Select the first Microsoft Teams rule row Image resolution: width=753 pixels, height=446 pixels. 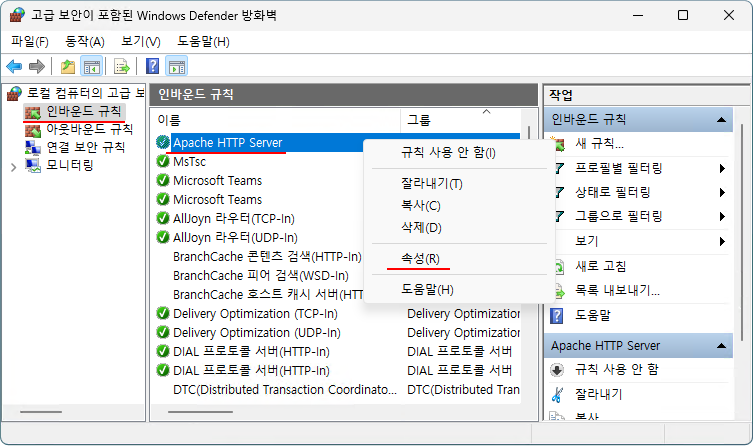coord(218,181)
